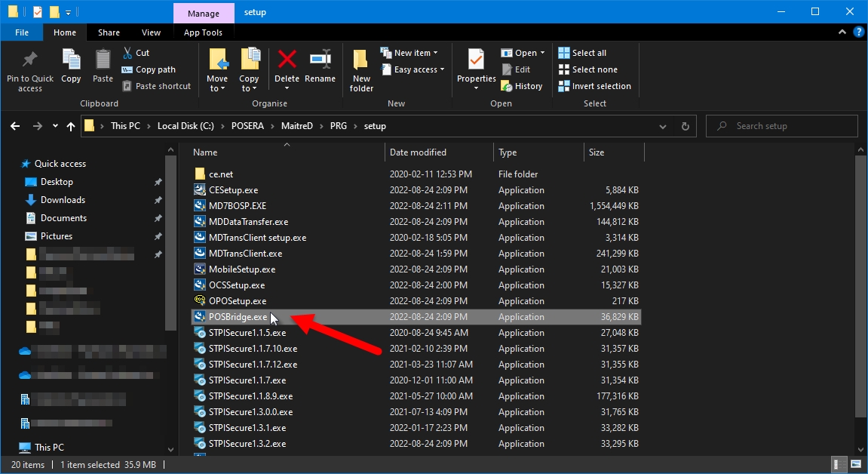Switch to large icons view in status bar
Screen dimensions: 868x474
pos(855,464)
